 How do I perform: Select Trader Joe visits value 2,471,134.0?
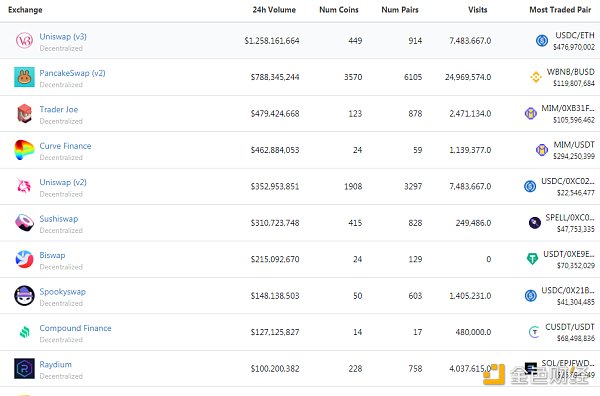click(x=470, y=113)
